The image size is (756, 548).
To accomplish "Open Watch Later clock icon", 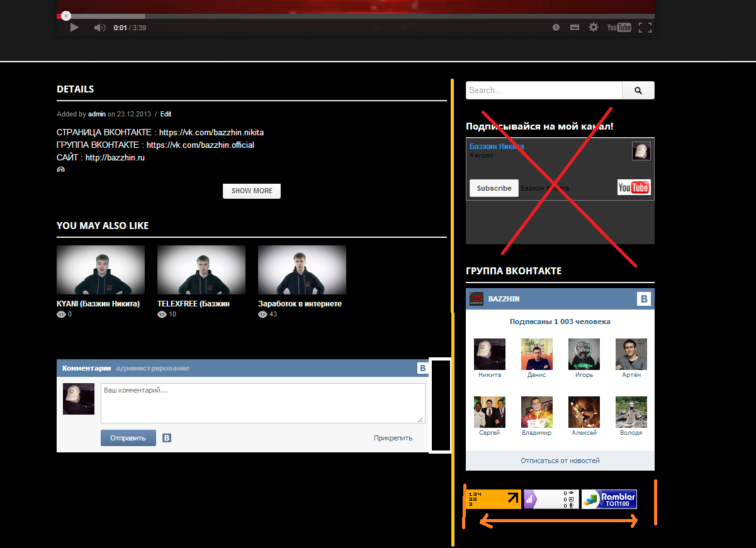I will coord(556,28).
